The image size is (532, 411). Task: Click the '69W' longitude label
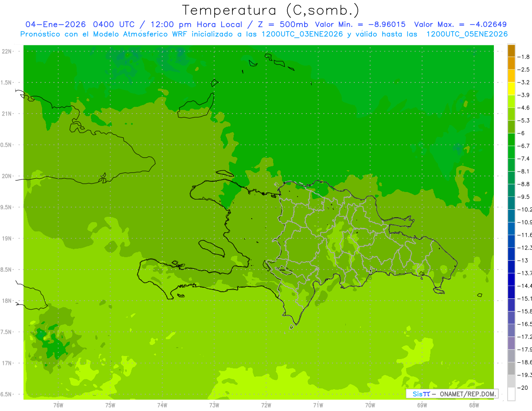[422, 405]
